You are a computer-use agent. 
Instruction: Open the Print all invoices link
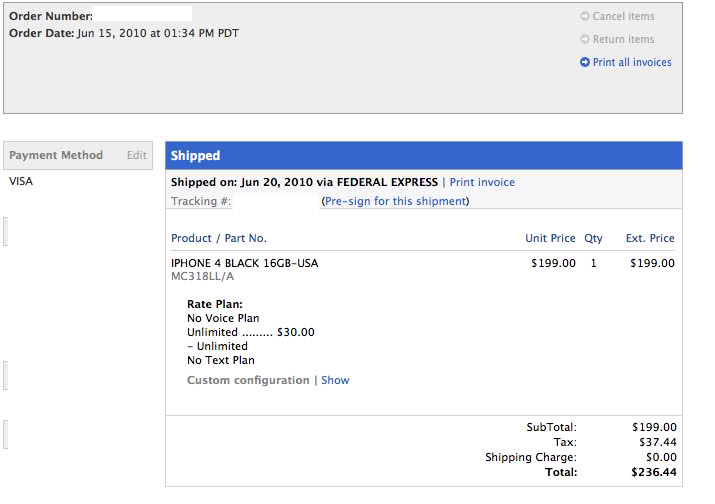pyautogui.click(x=632, y=62)
